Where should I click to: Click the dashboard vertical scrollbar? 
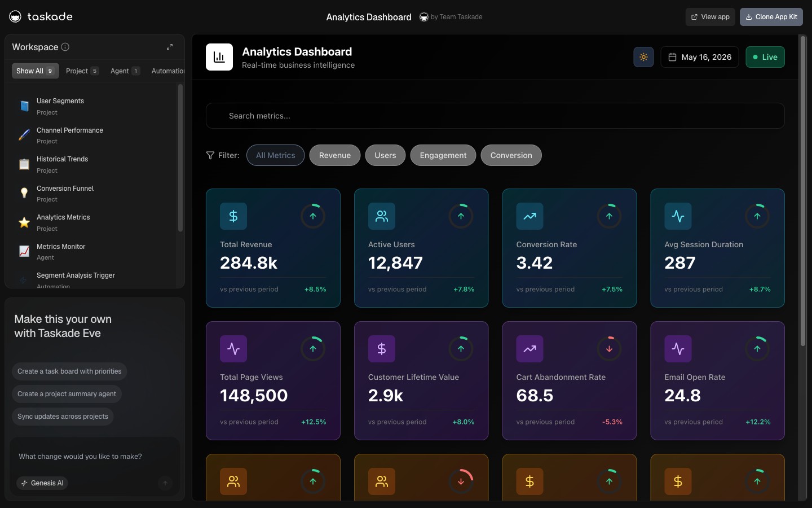click(803, 192)
